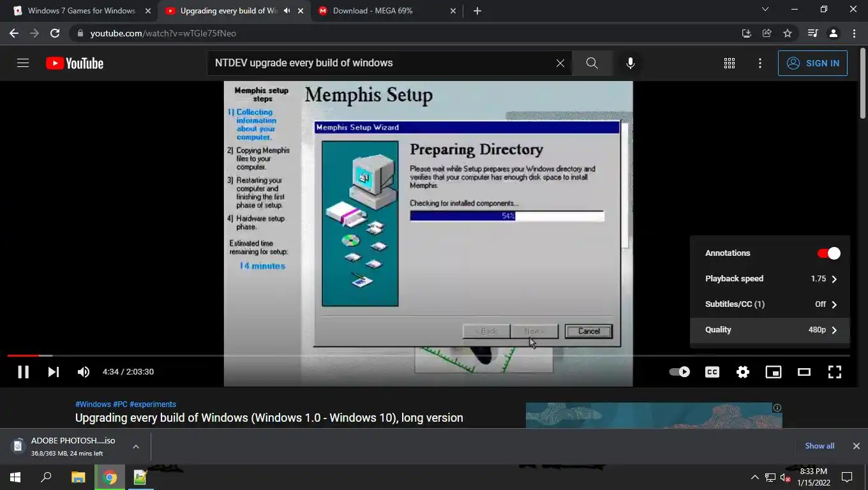Show hidden system tray icons
868x490 pixels.
(754, 477)
